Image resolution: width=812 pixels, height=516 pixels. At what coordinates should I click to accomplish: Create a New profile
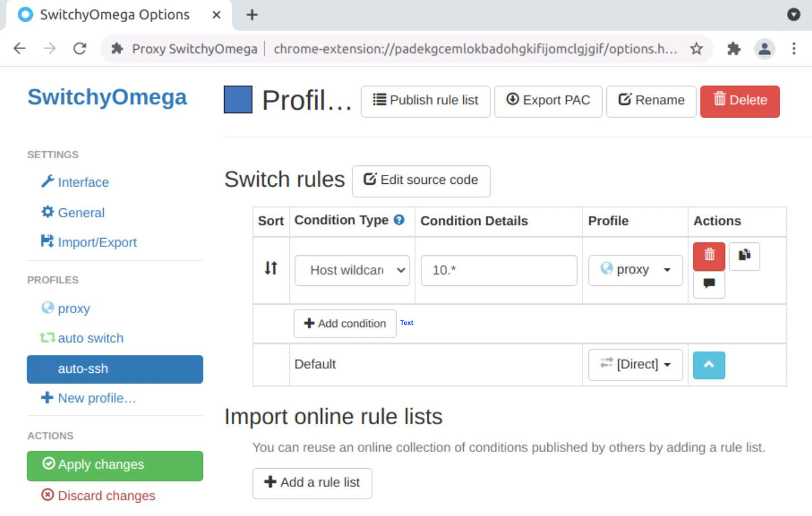89,398
